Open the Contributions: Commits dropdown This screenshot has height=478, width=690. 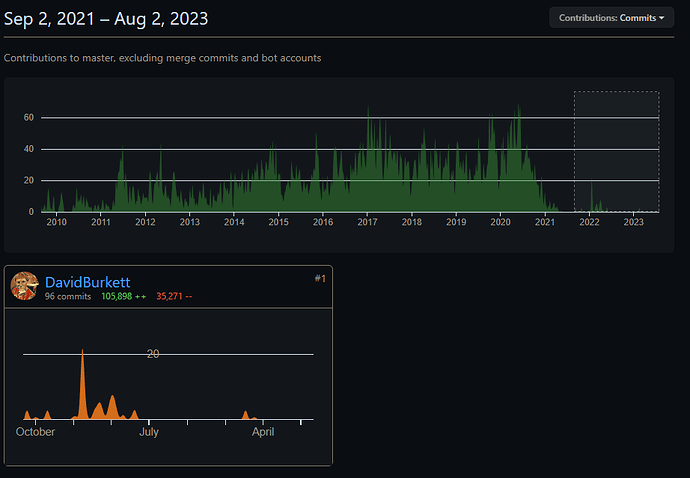coord(611,18)
